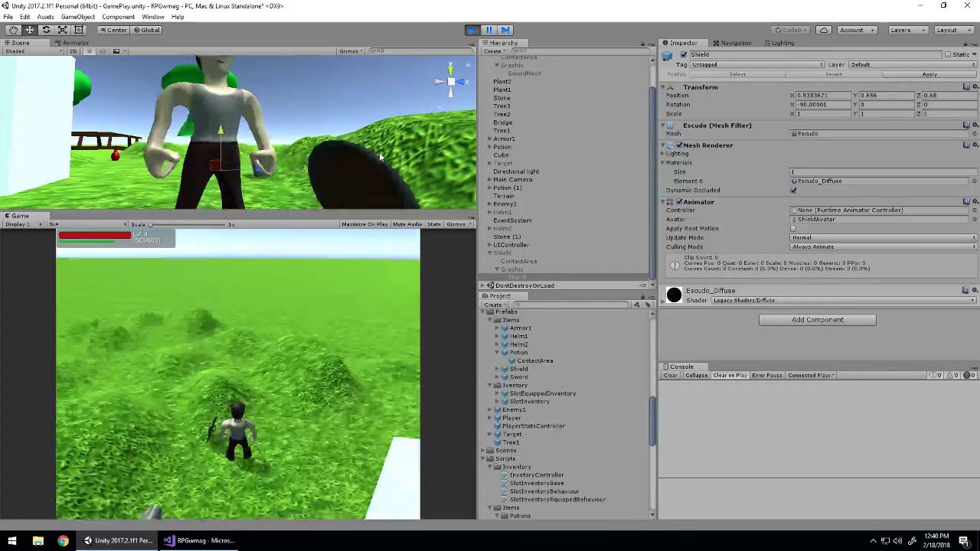Image resolution: width=980 pixels, height=551 pixels.
Task: Select the Scale tool
Action: [x=62, y=30]
